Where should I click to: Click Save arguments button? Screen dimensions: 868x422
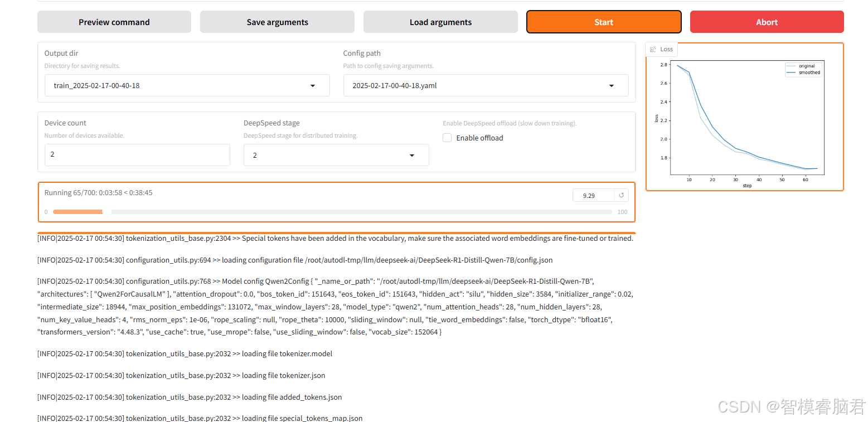click(277, 22)
